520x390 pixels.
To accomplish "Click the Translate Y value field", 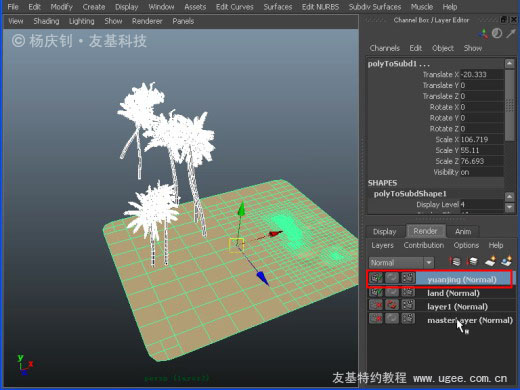I will (482, 86).
